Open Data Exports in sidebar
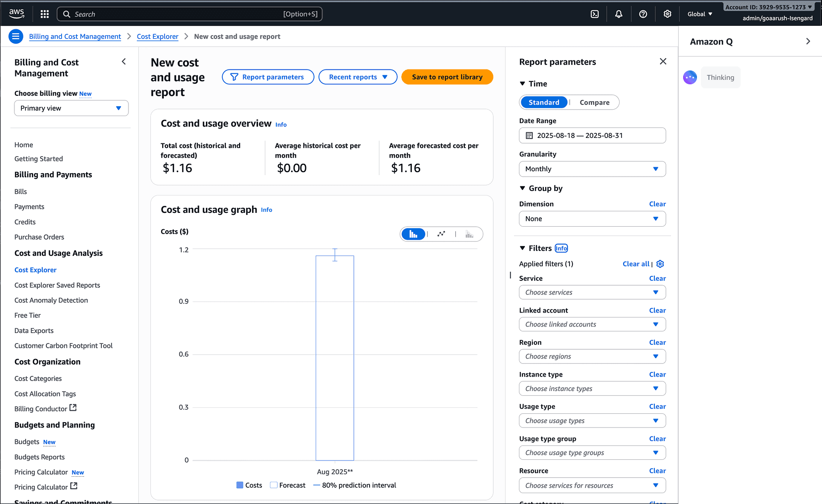 pyautogui.click(x=34, y=331)
